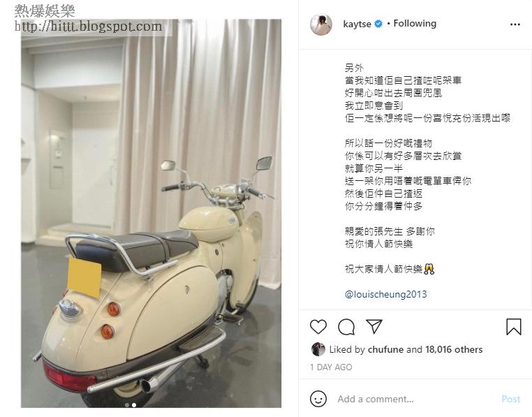Click the Post comment button
Viewport: 532px width, 417px height.
point(510,399)
